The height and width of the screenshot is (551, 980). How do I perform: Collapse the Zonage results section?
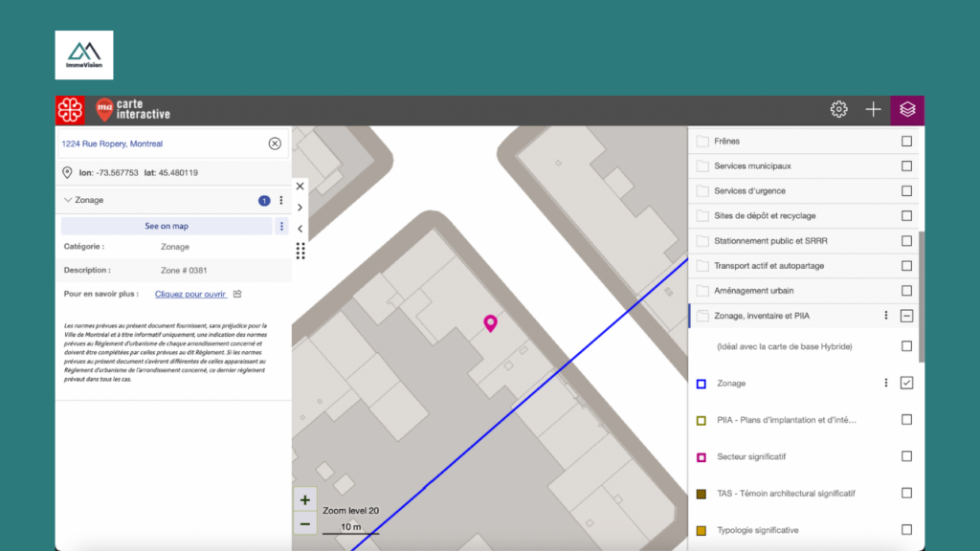point(68,200)
